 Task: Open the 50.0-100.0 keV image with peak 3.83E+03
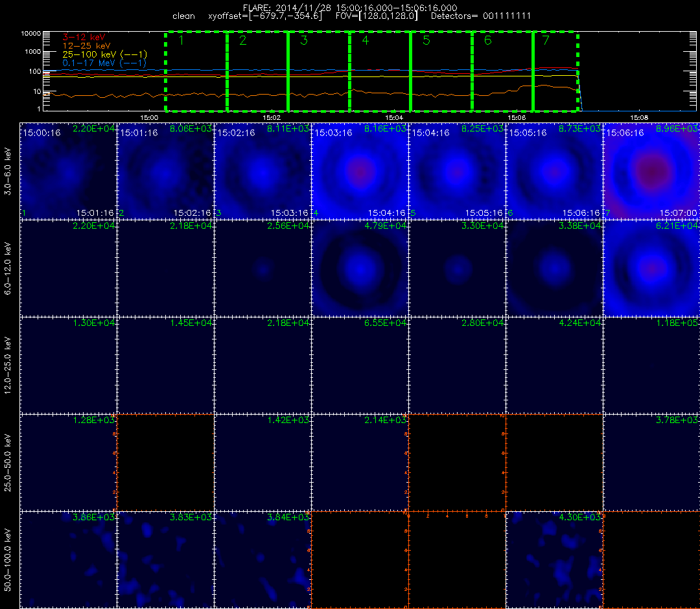pos(166,560)
